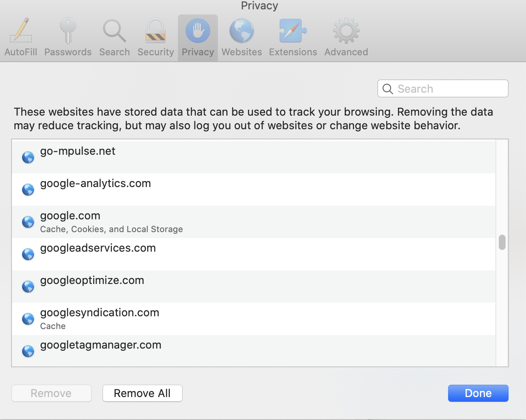The width and height of the screenshot is (526, 420).
Task: Open the AutoFill preferences pencil icon
Action: click(x=21, y=30)
